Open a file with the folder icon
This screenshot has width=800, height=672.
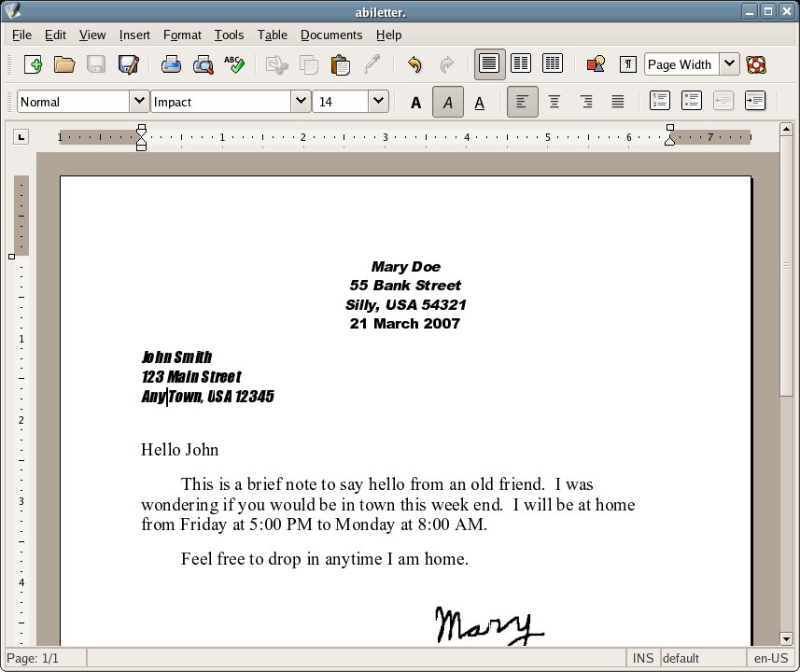(64, 64)
